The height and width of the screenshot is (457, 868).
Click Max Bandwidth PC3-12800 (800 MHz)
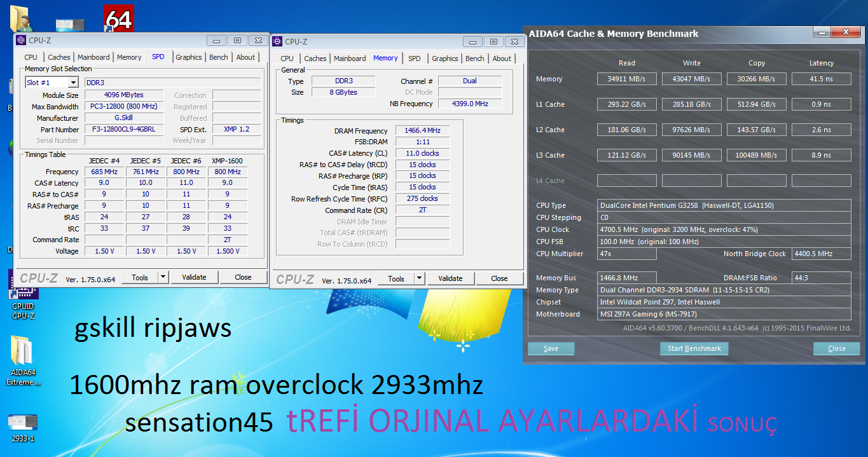point(124,107)
